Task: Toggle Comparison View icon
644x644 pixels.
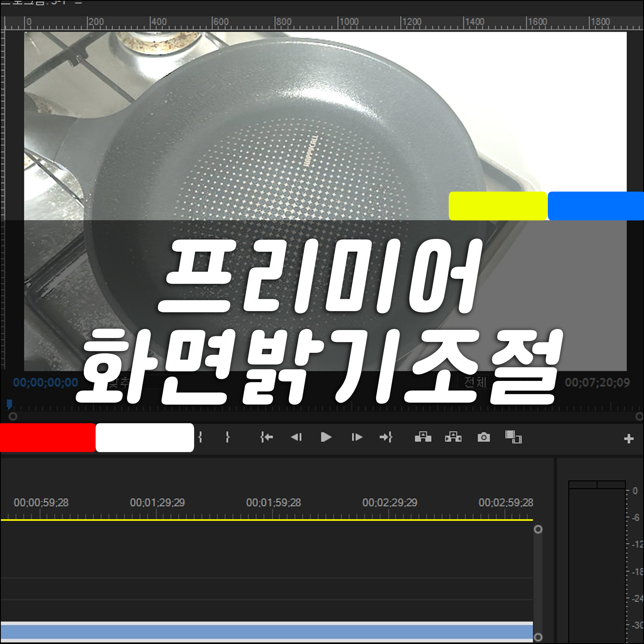Action: 513,437
